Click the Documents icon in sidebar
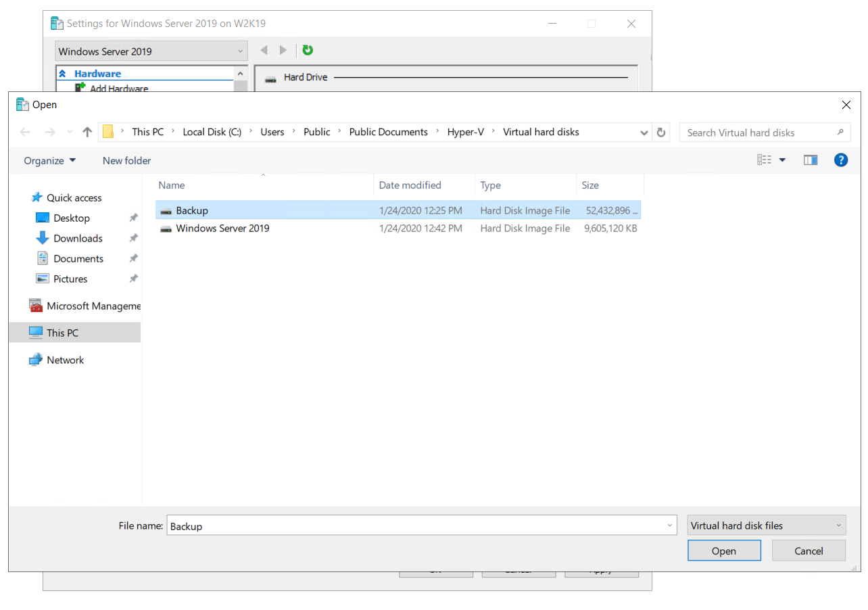Viewport: 868px width, 610px height. point(43,258)
